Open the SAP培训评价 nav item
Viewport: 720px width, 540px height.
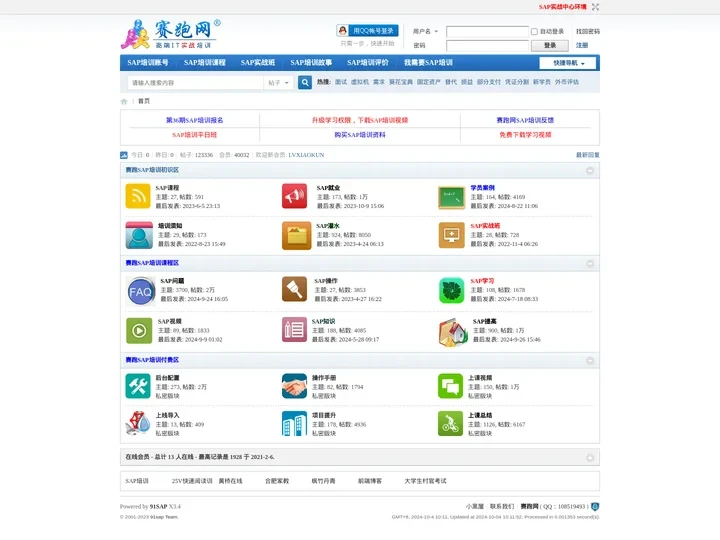coord(368,62)
